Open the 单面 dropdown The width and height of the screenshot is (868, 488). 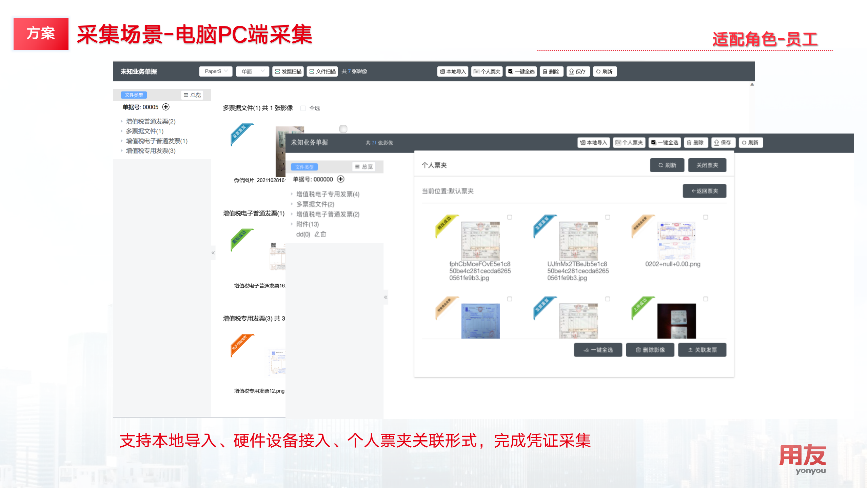[x=252, y=72]
